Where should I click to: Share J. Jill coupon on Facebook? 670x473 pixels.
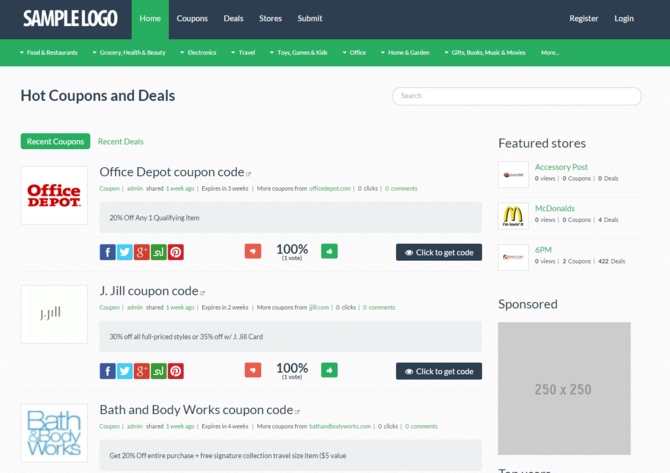[108, 371]
